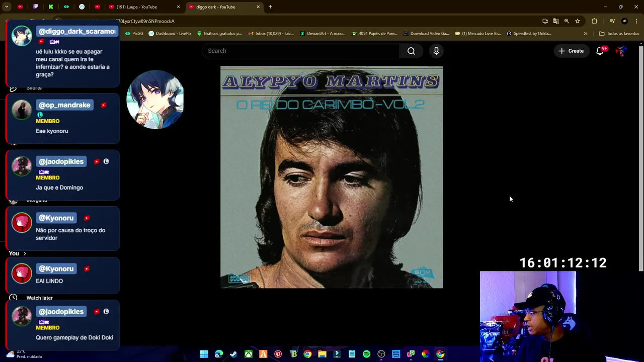Open the weather widget 25°C Pred. nublado

tap(24, 354)
